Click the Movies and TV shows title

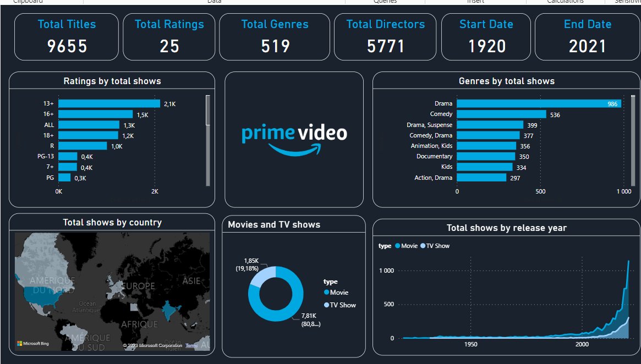(274, 224)
